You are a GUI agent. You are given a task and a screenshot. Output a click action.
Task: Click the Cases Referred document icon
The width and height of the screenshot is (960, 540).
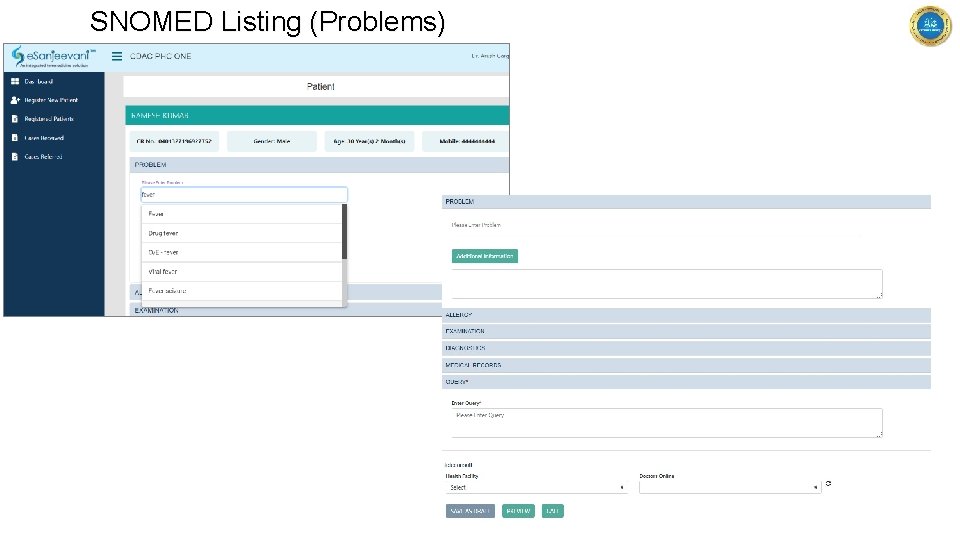[15, 157]
